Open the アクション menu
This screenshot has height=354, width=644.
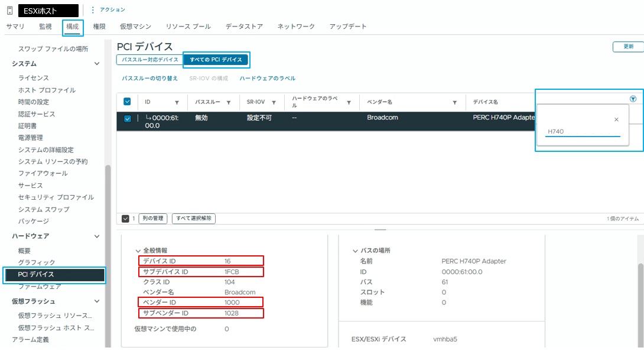[x=109, y=9]
